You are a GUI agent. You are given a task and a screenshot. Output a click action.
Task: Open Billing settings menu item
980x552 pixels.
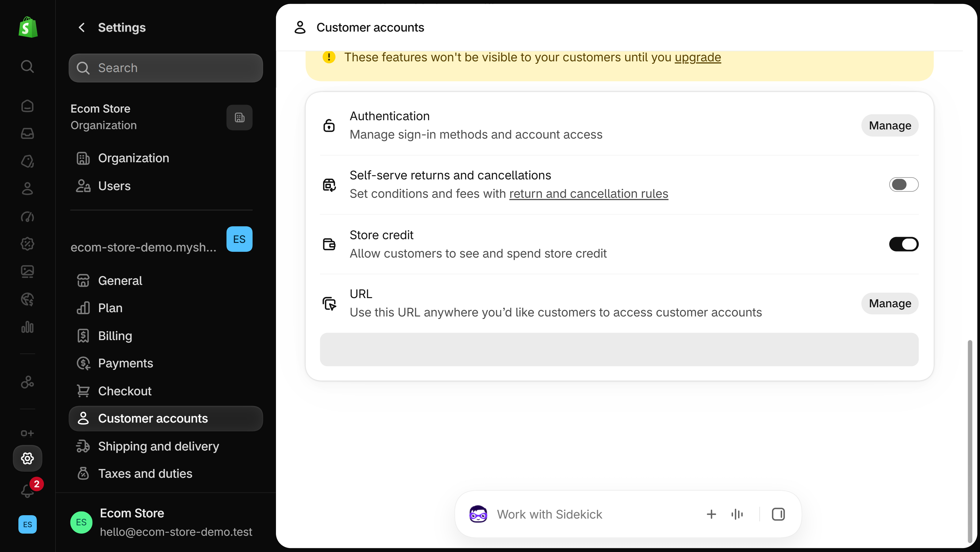point(166,336)
